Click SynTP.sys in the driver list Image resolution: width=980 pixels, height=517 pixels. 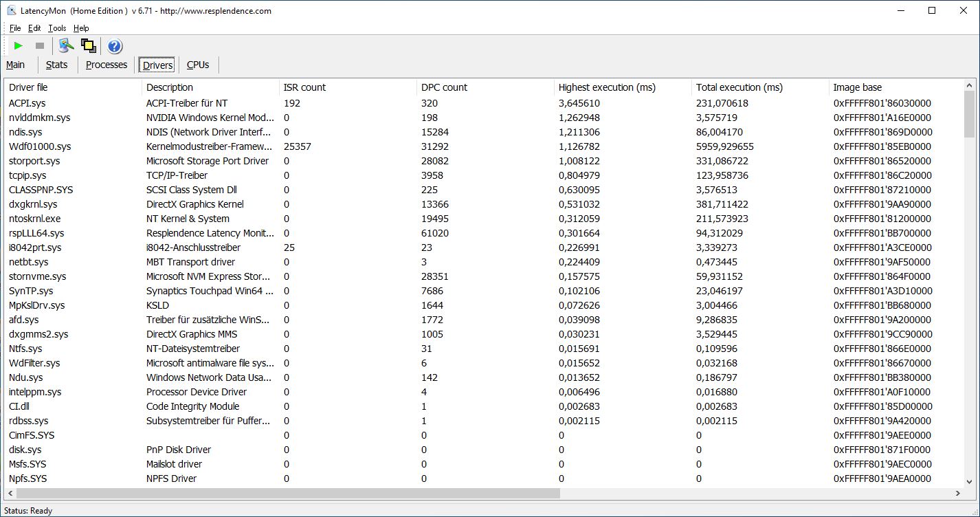(x=31, y=291)
